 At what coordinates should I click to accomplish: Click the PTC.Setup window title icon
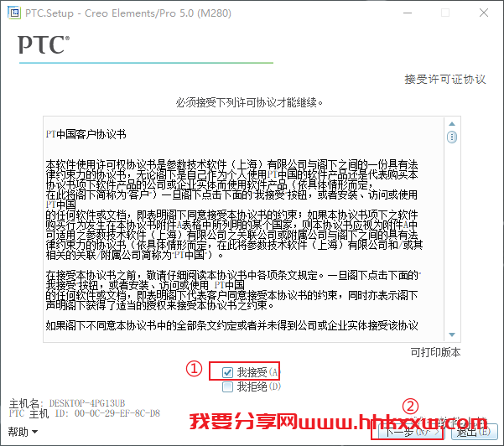pos(14,13)
